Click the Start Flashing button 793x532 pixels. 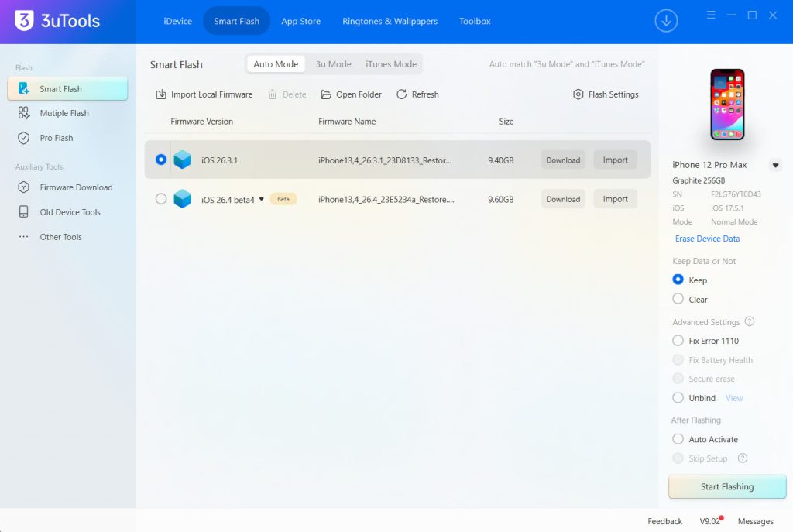tap(727, 486)
